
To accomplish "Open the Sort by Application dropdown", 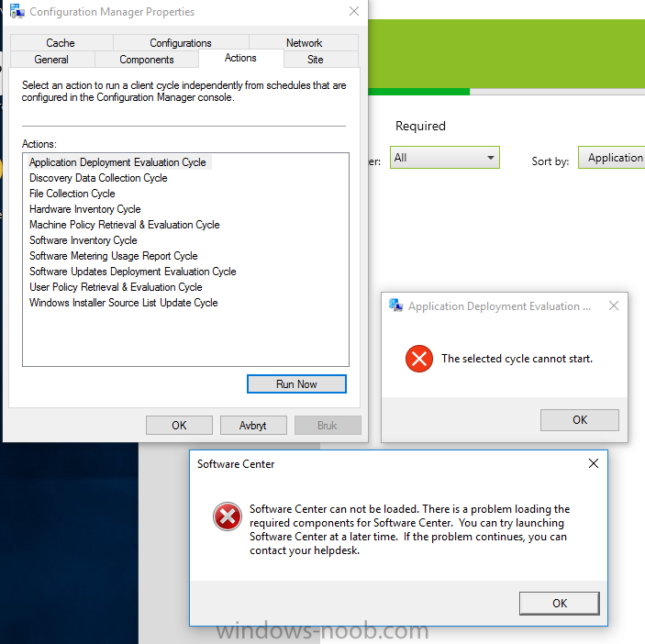I will pos(612,158).
